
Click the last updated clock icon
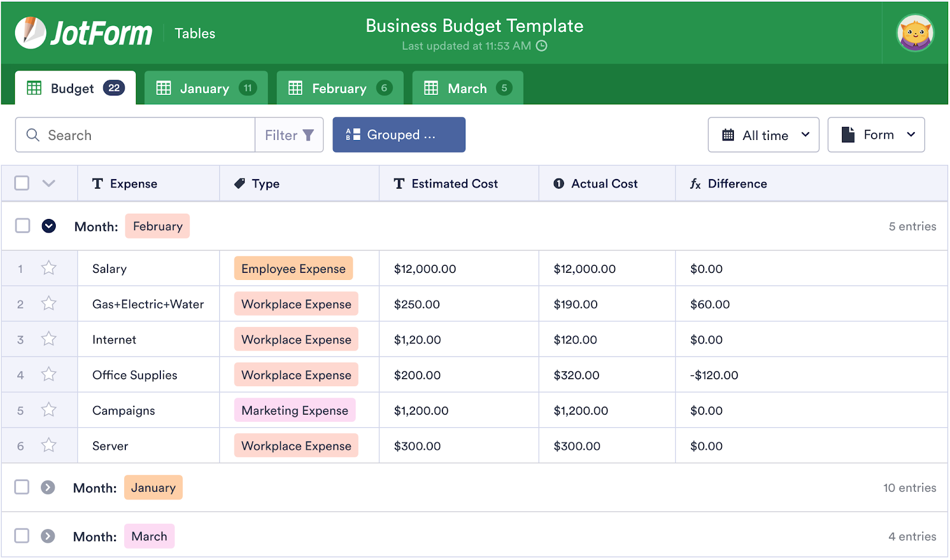click(541, 46)
